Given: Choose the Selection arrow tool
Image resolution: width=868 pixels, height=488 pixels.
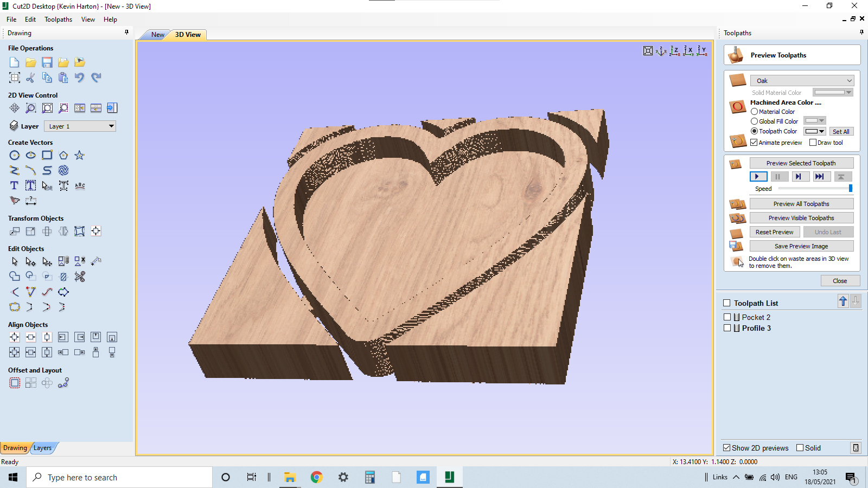Looking at the screenshot, I should pyautogui.click(x=15, y=262).
